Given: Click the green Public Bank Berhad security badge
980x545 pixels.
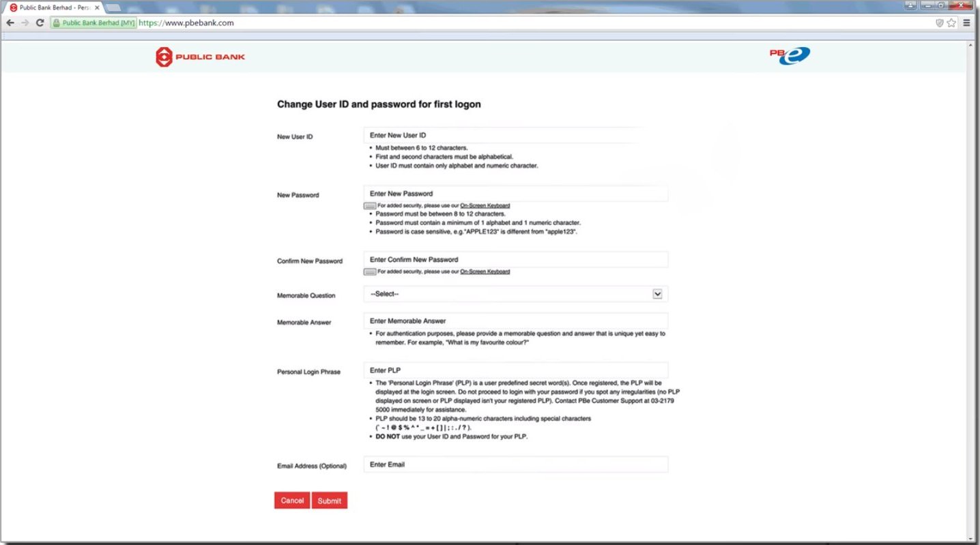Looking at the screenshot, I should point(93,23).
